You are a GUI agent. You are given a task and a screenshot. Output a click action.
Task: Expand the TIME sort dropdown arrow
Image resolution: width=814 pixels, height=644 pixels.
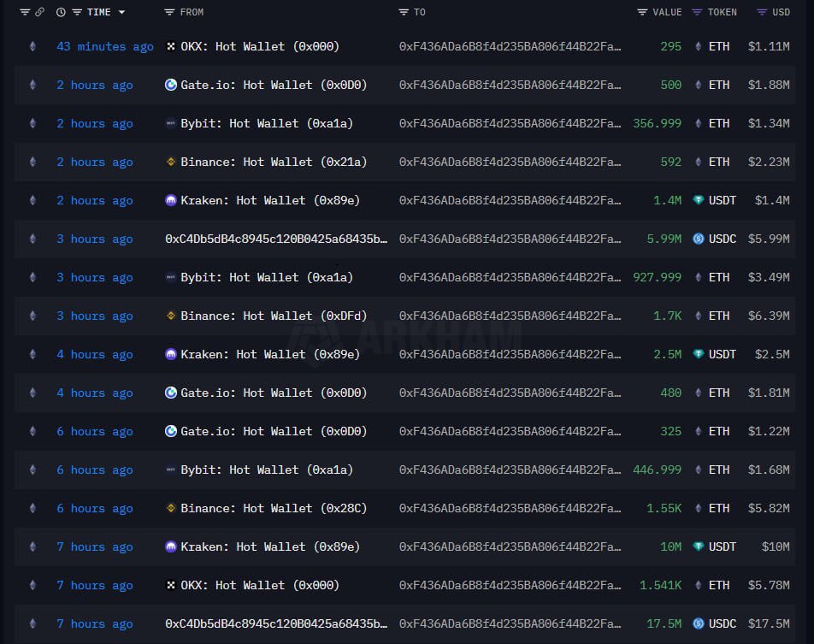coord(121,12)
